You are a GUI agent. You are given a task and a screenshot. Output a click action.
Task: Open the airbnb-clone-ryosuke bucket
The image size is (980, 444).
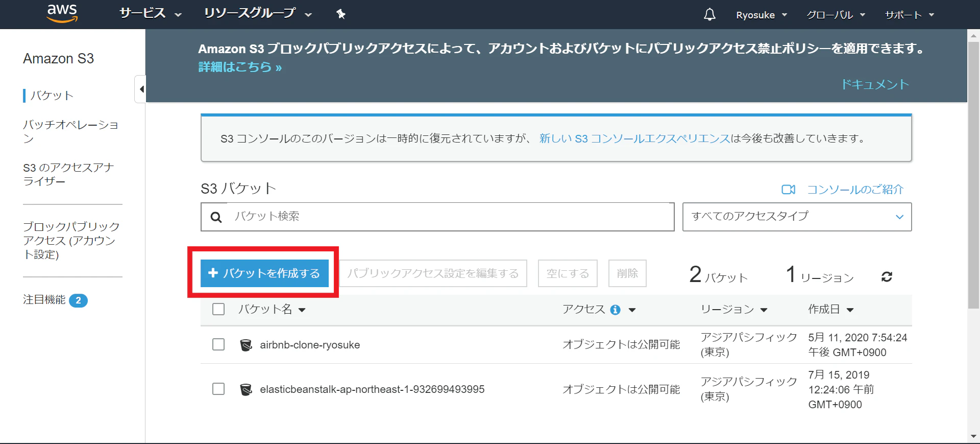pyautogui.click(x=310, y=345)
